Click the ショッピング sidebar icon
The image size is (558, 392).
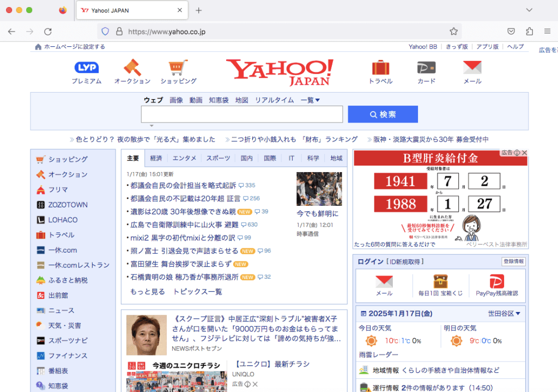[40, 160]
